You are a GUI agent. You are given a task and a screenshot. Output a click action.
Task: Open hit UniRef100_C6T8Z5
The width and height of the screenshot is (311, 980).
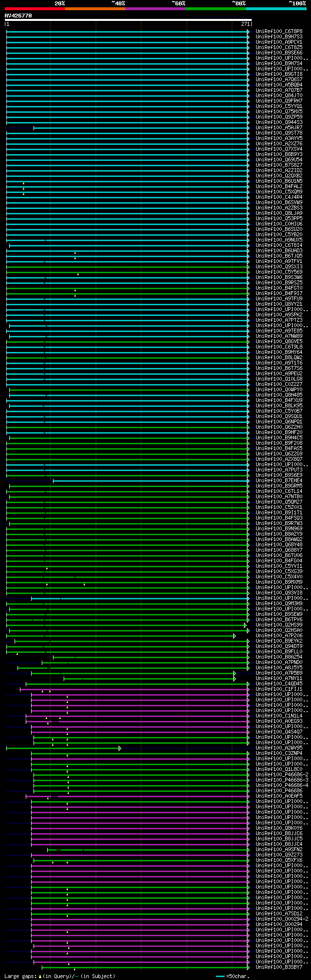[x=279, y=47]
